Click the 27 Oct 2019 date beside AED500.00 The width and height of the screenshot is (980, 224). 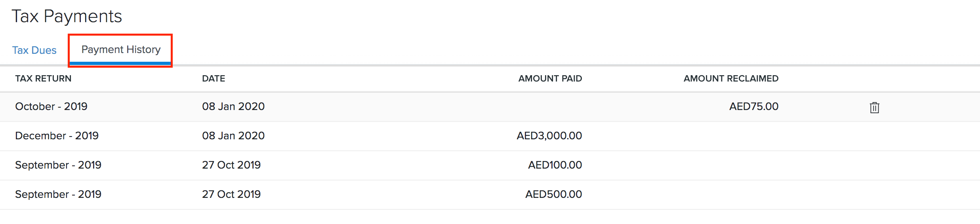click(x=231, y=194)
